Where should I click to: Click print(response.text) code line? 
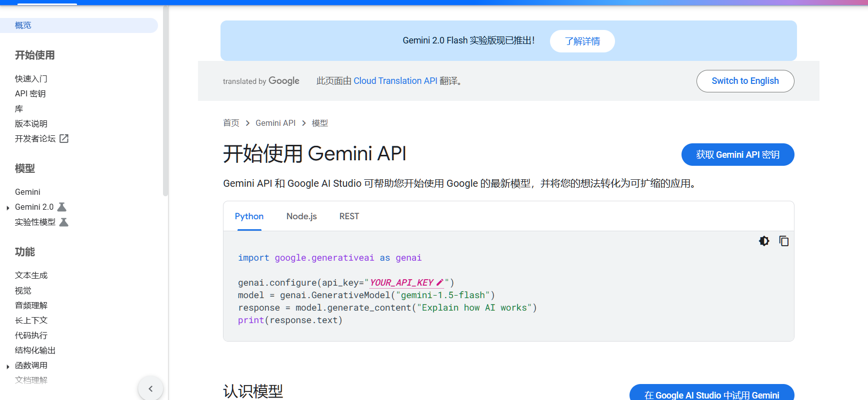pos(290,320)
